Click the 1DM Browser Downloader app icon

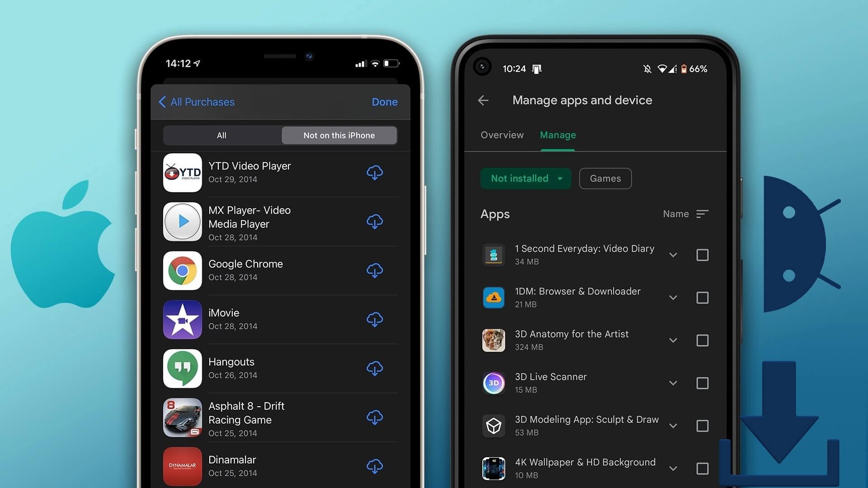494,297
